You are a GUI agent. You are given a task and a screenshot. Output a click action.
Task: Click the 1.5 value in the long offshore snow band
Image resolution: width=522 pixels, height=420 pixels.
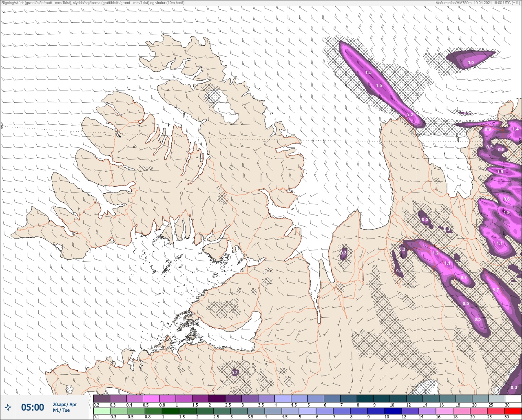click(379, 86)
